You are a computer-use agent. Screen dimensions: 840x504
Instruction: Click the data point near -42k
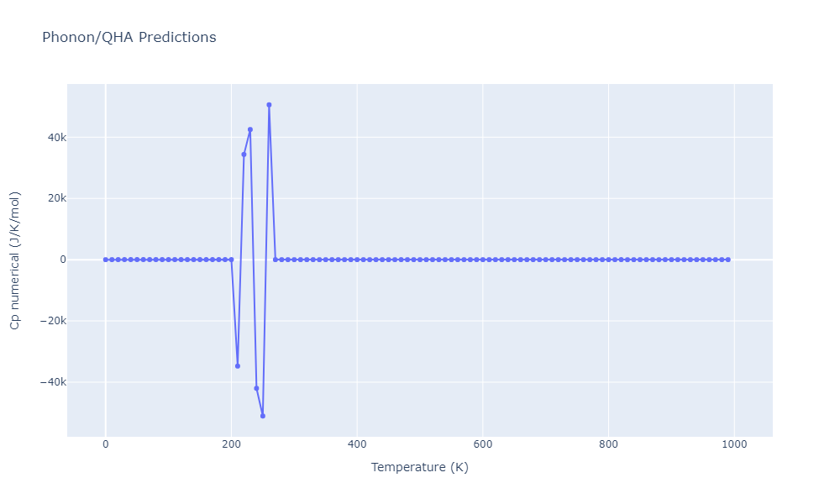(256, 388)
